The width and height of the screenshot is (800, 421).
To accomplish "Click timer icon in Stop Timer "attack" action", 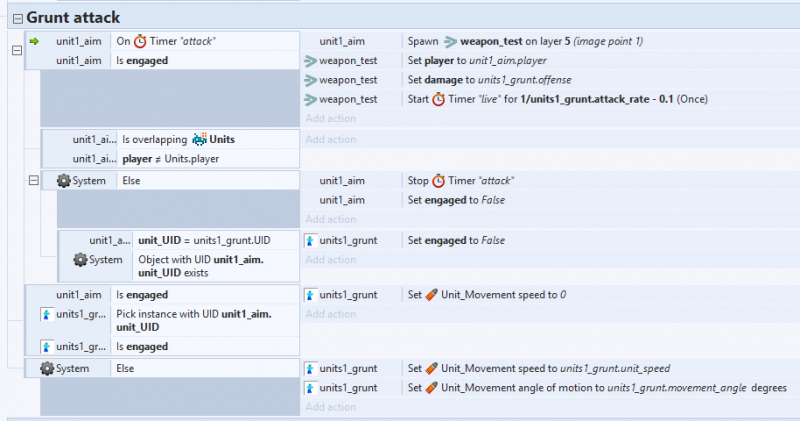I will coord(439,181).
